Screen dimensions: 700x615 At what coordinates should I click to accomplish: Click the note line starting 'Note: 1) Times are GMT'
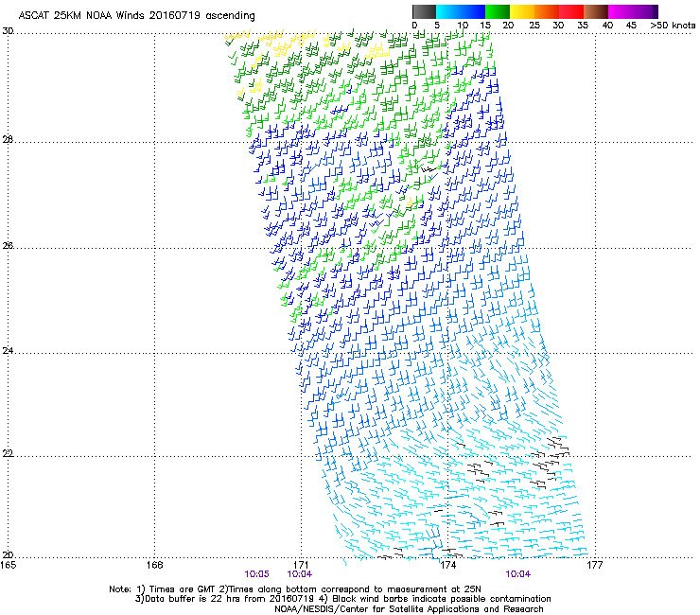click(295, 589)
